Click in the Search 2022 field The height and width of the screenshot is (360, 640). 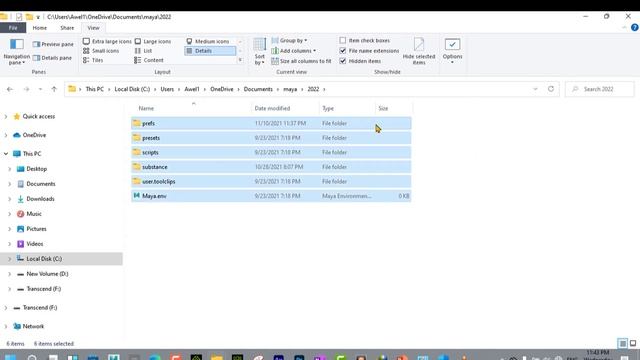[x=600, y=89]
